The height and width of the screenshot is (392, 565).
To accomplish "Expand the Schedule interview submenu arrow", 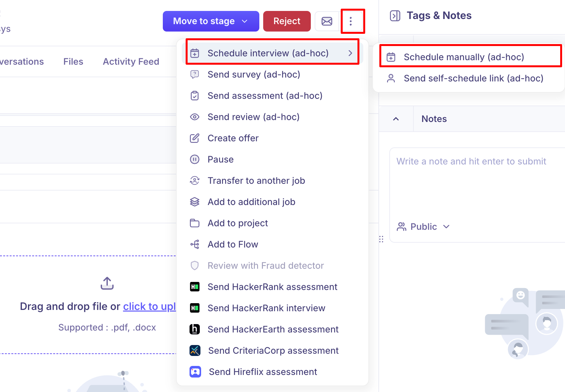I will tap(350, 53).
